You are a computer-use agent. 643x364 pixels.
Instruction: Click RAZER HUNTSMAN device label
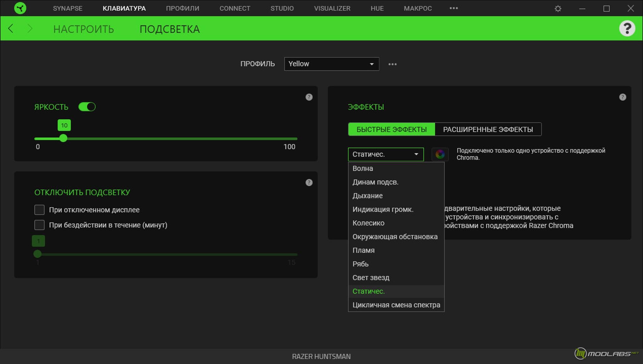(x=321, y=356)
